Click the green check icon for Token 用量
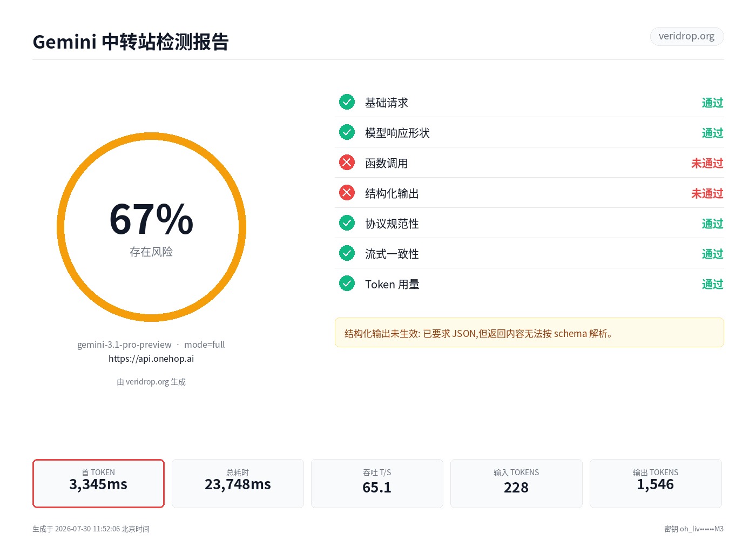Screen dimensions: 756x540 (347, 283)
